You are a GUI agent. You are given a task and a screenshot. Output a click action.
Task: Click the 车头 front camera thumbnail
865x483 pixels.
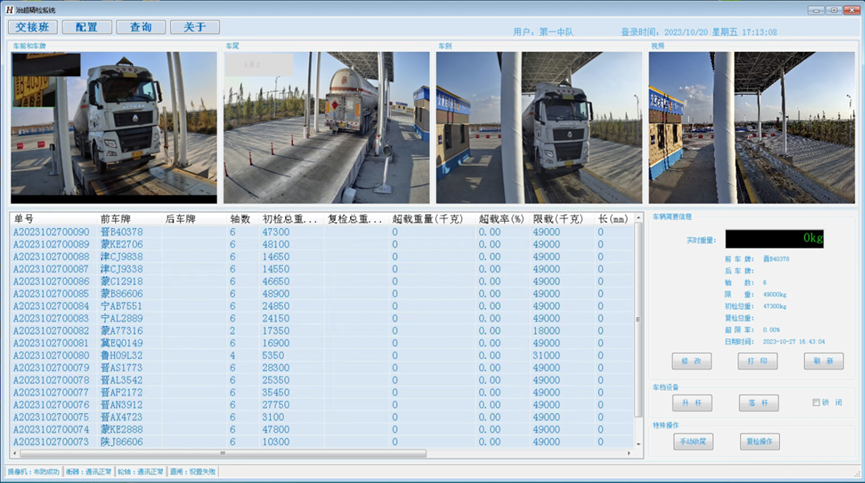point(114,127)
